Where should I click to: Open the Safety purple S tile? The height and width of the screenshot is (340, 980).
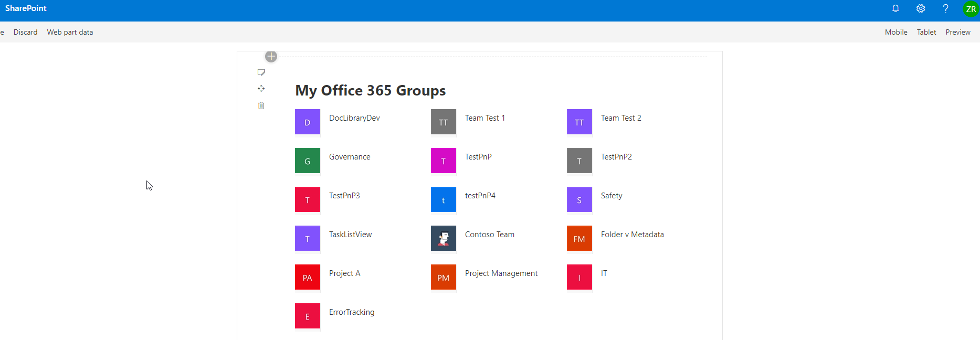click(x=579, y=199)
